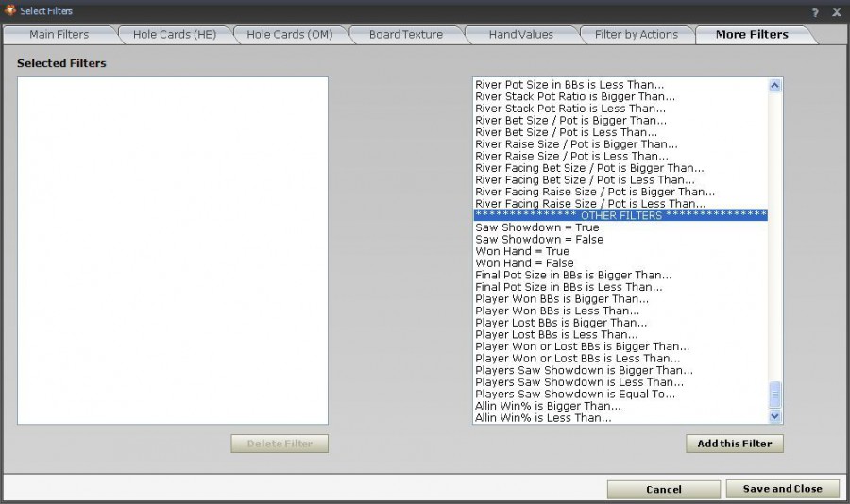
Task: Close the Select Filters dialog
Action: point(836,12)
